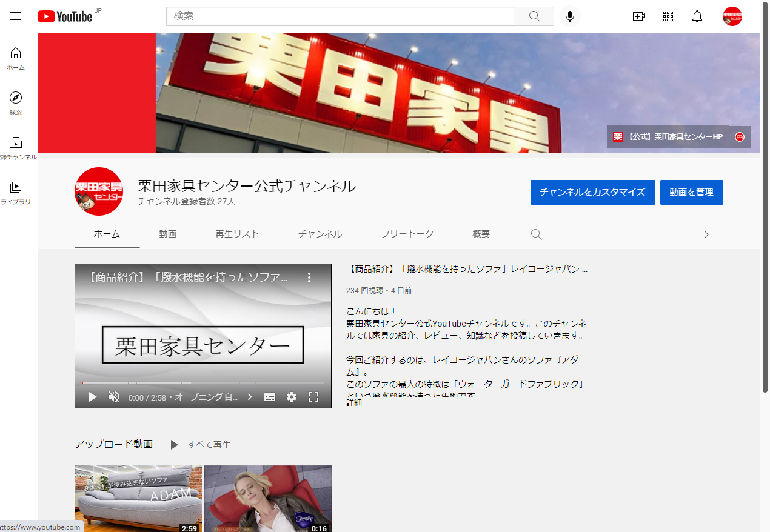Click the 234 回視聴・4 日前 text
The width and height of the screenshot is (770, 532).
379,291
